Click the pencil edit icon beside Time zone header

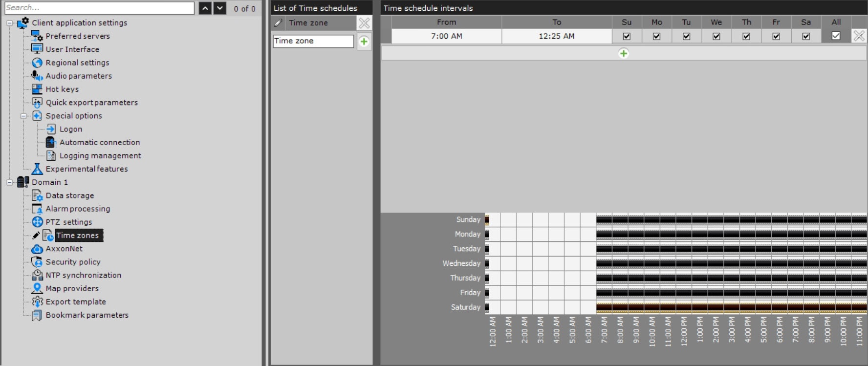(278, 22)
